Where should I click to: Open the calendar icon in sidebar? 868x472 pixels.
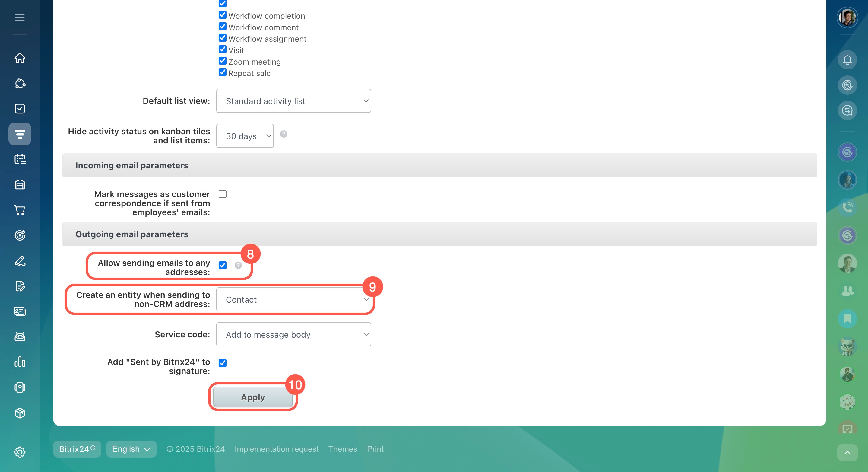click(20, 159)
